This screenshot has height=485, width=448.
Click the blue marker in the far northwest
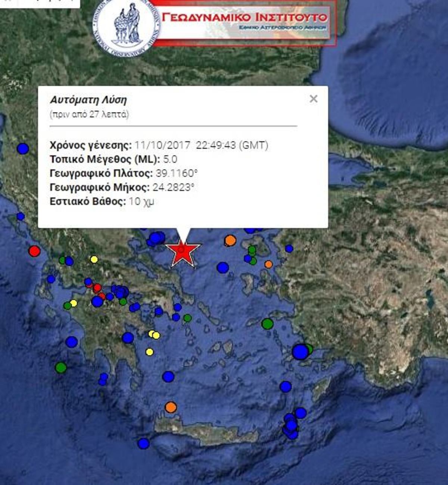(23, 148)
